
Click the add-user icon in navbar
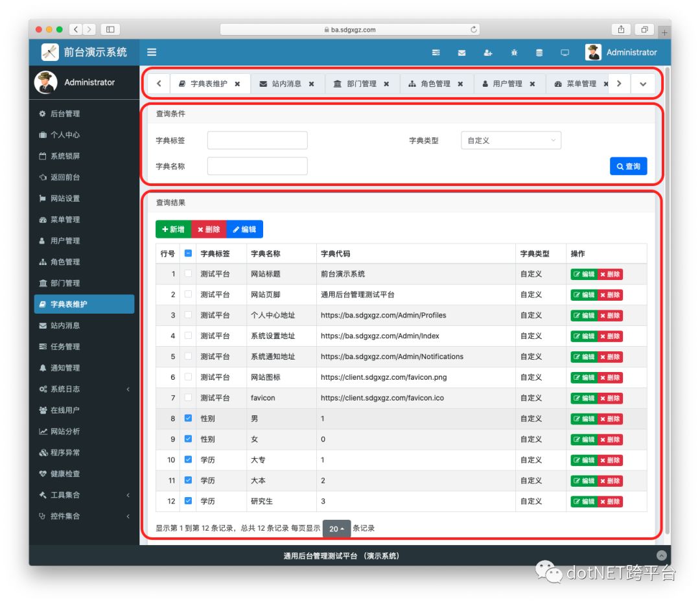(487, 53)
